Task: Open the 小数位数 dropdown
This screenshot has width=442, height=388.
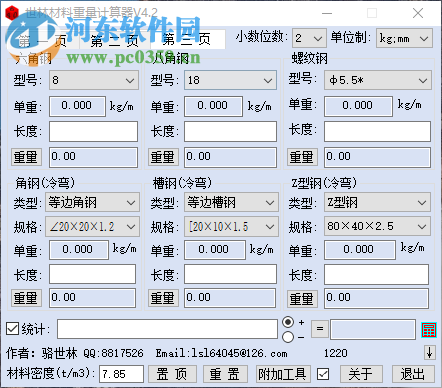Action: [x=309, y=38]
